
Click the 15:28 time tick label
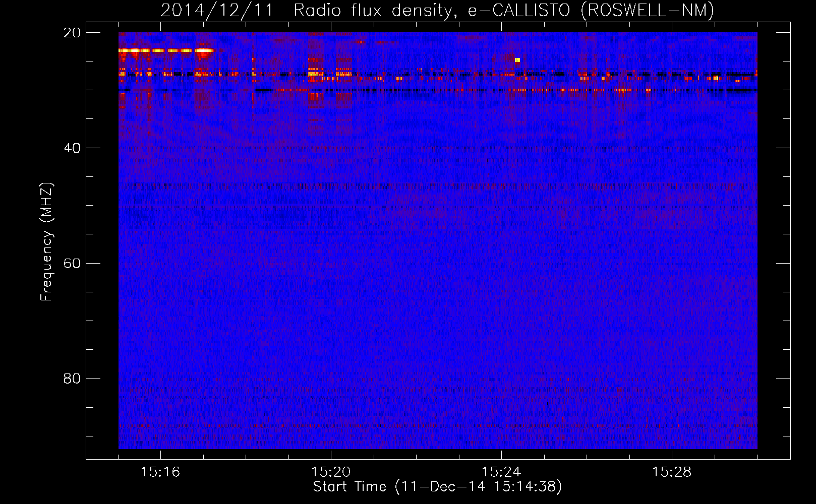click(x=672, y=472)
